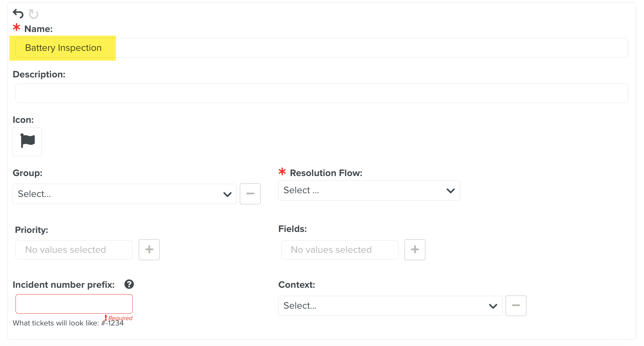Add a Fields value with plus button

[x=415, y=250]
